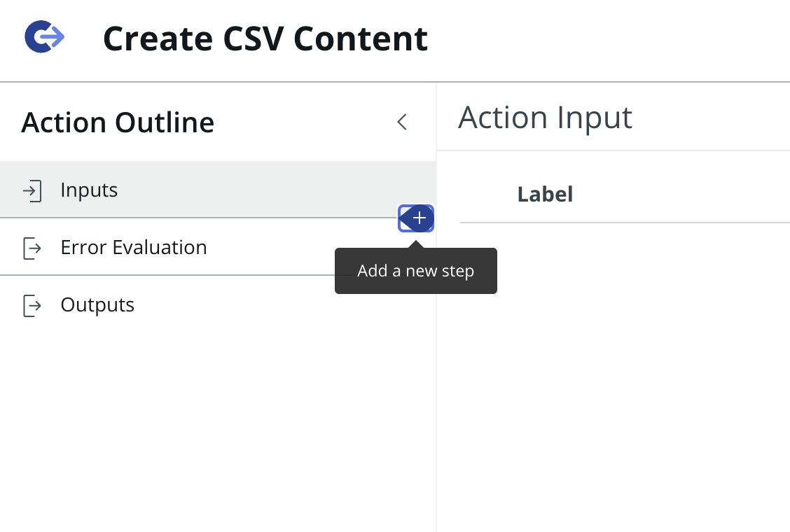Click the Outputs exit-arrow icon
The height and width of the screenshot is (532, 790).
click(x=32, y=305)
